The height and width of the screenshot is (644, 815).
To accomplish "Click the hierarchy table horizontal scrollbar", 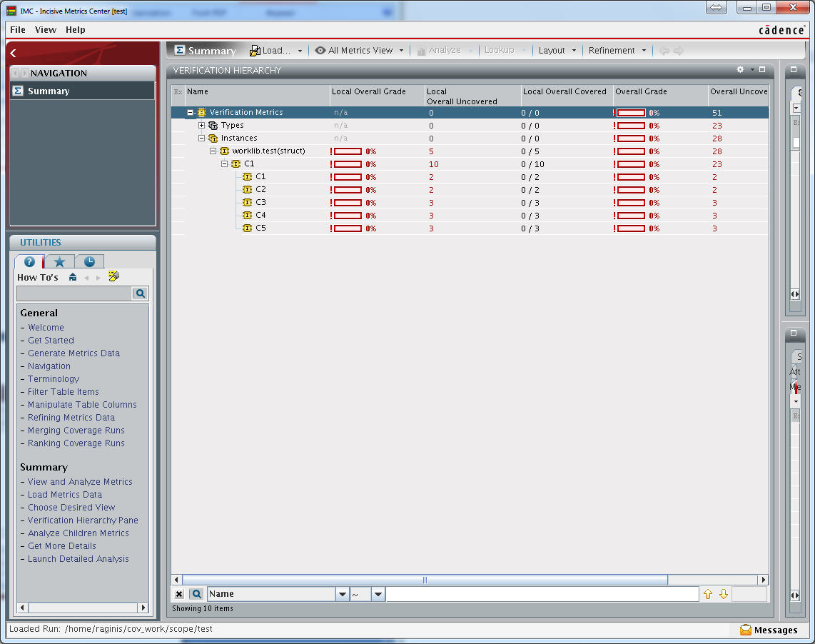I will (425, 580).
